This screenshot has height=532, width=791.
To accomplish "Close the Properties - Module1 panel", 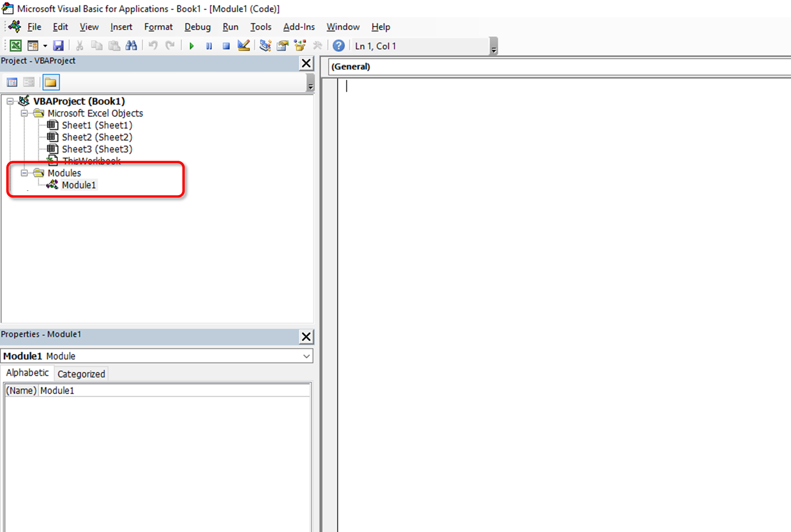I will (x=306, y=337).
